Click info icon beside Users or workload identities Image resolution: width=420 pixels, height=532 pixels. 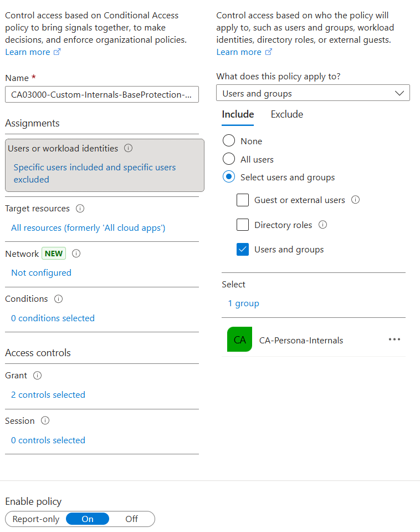pyautogui.click(x=129, y=149)
